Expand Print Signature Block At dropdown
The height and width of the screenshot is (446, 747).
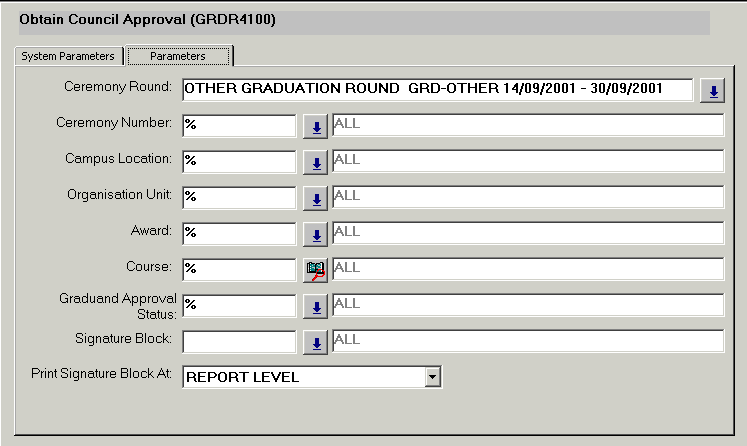coord(432,377)
